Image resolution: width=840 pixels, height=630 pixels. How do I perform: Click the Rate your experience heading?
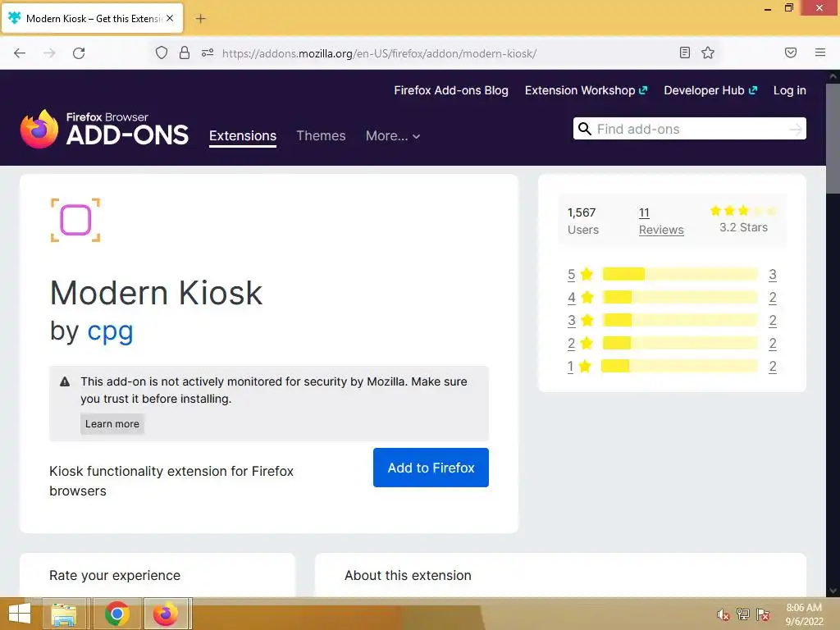tap(115, 575)
